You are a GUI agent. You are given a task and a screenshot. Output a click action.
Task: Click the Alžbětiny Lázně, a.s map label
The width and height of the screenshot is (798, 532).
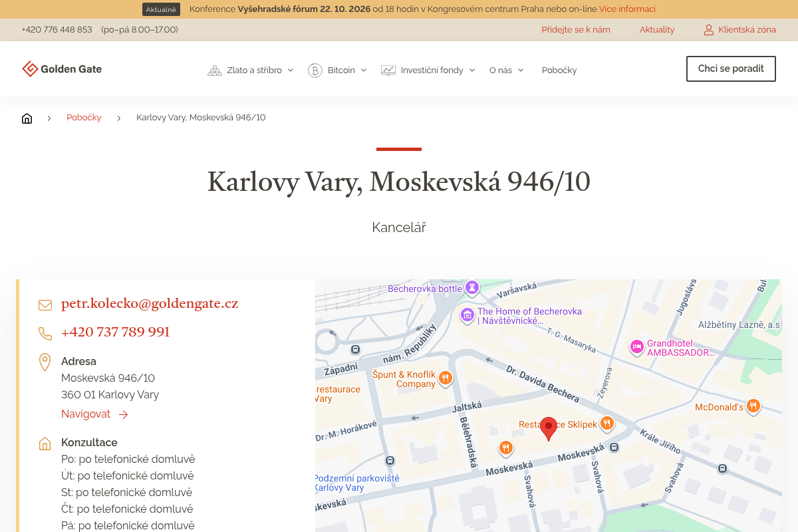[x=739, y=325]
